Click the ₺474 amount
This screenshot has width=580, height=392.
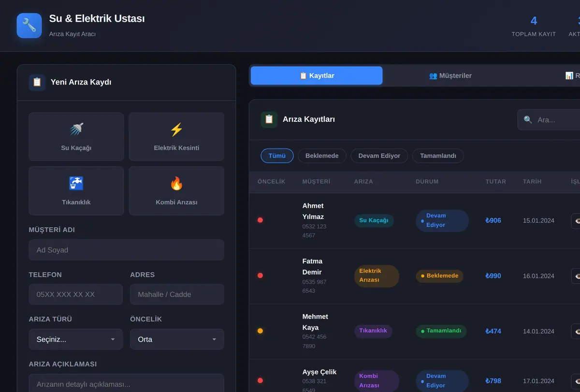tap(493, 331)
